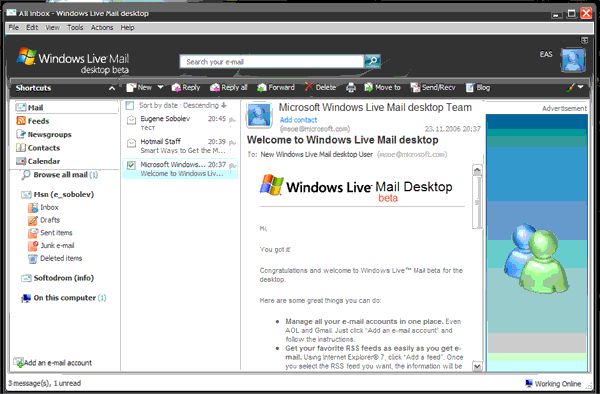Click the flag on Eugene Sobolev message
This screenshot has width=600, height=394.
(x=232, y=120)
